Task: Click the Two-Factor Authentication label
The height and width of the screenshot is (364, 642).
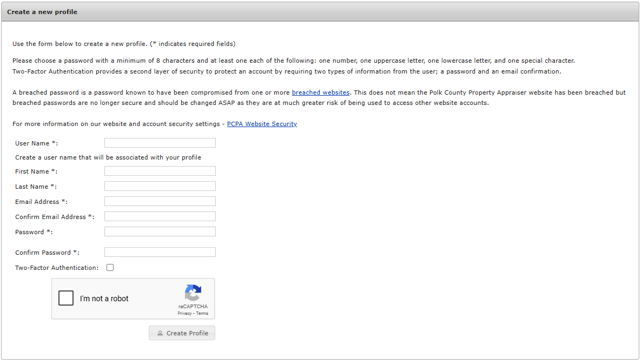Action: (x=56, y=267)
